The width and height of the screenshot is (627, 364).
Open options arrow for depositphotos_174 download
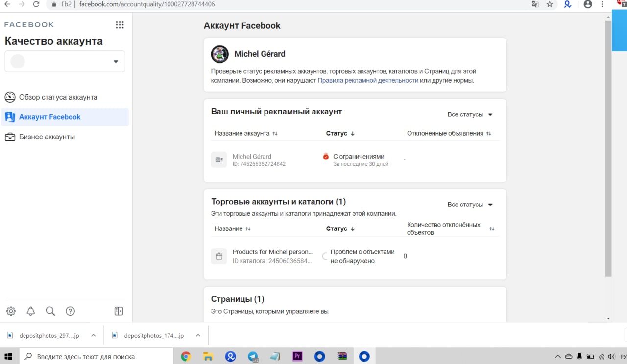coord(198,335)
